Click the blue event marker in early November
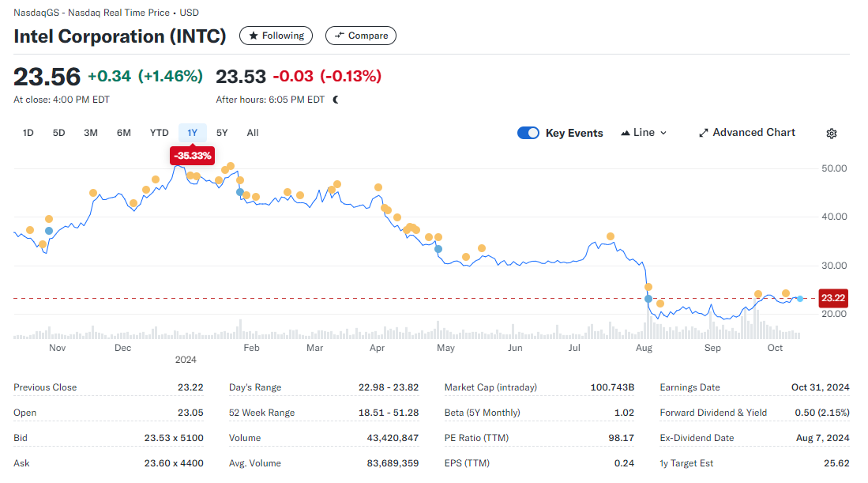The height and width of the screenshot is (483, 868). [49, 231]
